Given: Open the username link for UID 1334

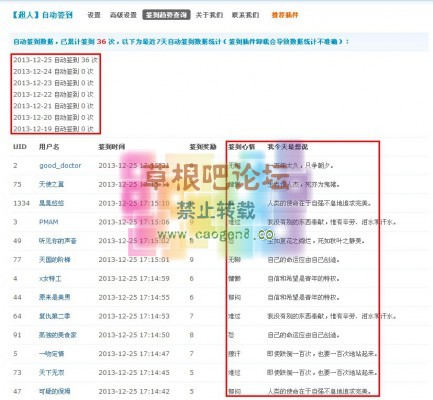Looking at the screenshot, I should click(x=51, y=203).
